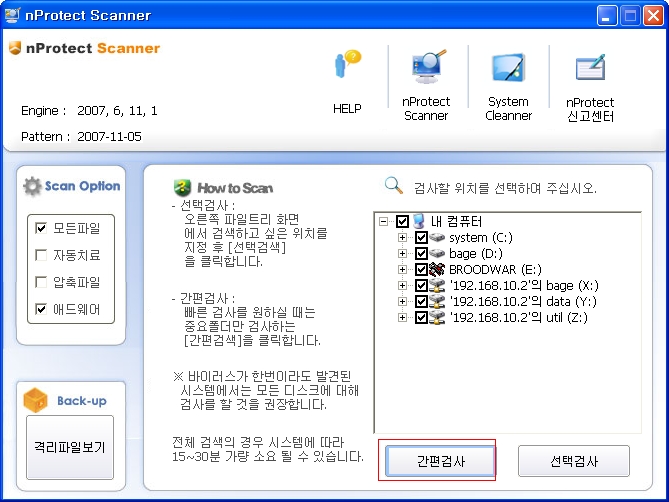
Task: Click the network drive icon for bage (X:)
Action: pyautogui.click(x=437, y=285)
